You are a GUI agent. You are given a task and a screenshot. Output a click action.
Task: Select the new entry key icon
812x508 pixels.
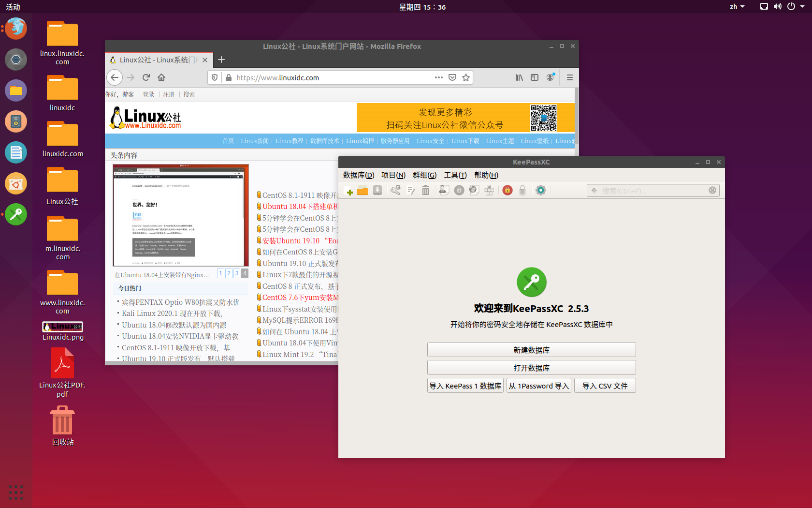tap(395, 190)
